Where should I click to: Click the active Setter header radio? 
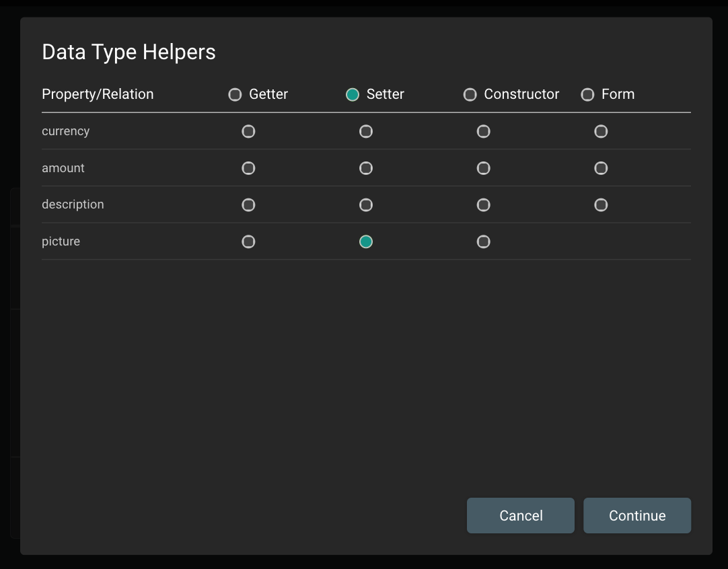(352, 95)
